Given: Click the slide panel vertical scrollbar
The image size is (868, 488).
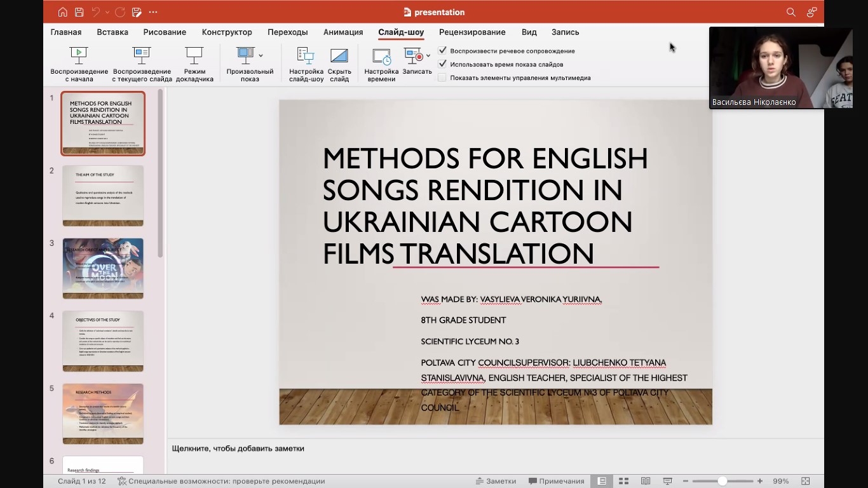Looking at the screenshot, I should 161,173.
